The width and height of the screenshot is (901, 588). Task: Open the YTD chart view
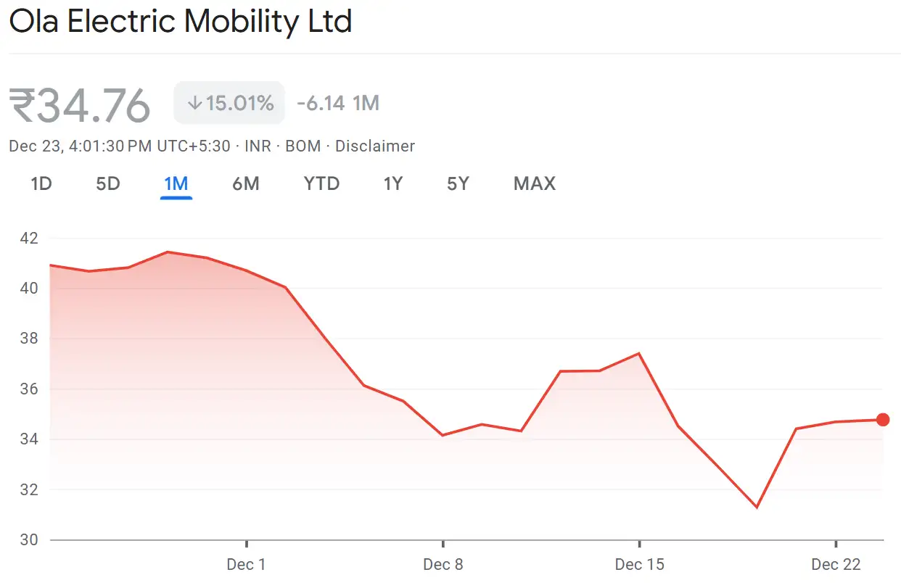321,184
